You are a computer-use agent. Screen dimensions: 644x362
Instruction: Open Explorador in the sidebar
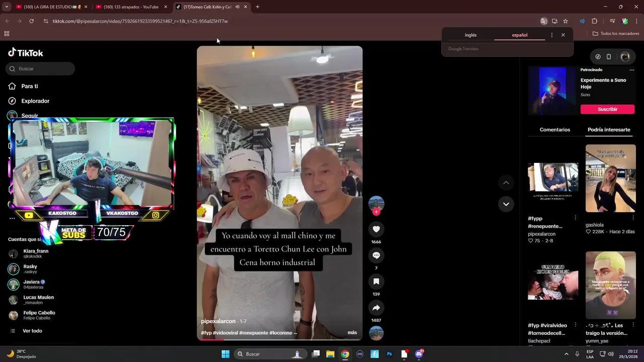click(x=35, y=101)
